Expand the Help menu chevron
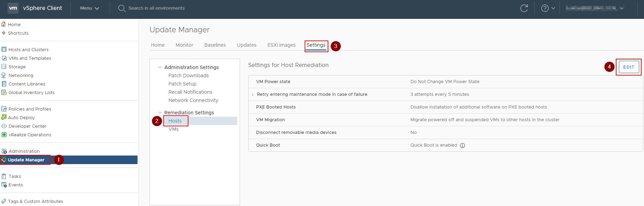The height and width of the screenshot is (206, 644). tap(553, 8)
